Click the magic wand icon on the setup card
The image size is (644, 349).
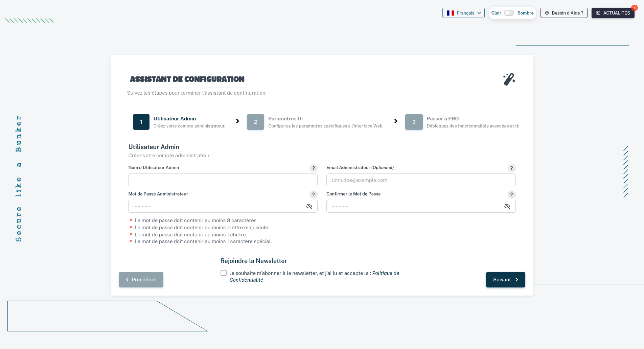(509, 79)
